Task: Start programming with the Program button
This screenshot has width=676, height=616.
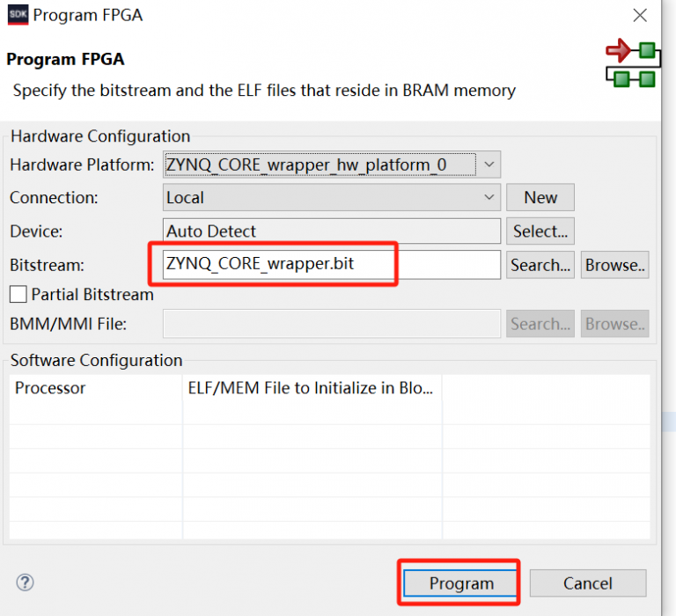Action: click(461, 583)
